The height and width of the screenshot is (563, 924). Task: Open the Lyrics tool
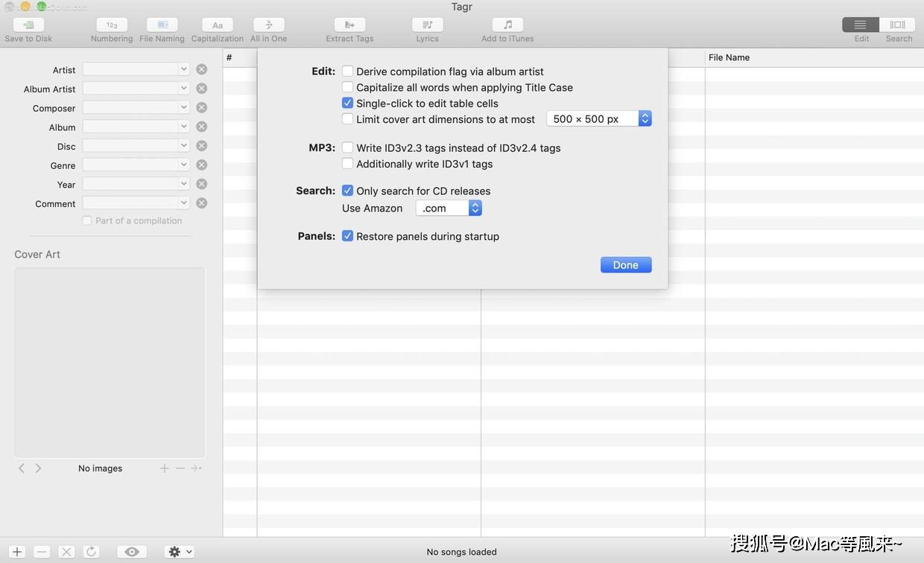(427, 25)
